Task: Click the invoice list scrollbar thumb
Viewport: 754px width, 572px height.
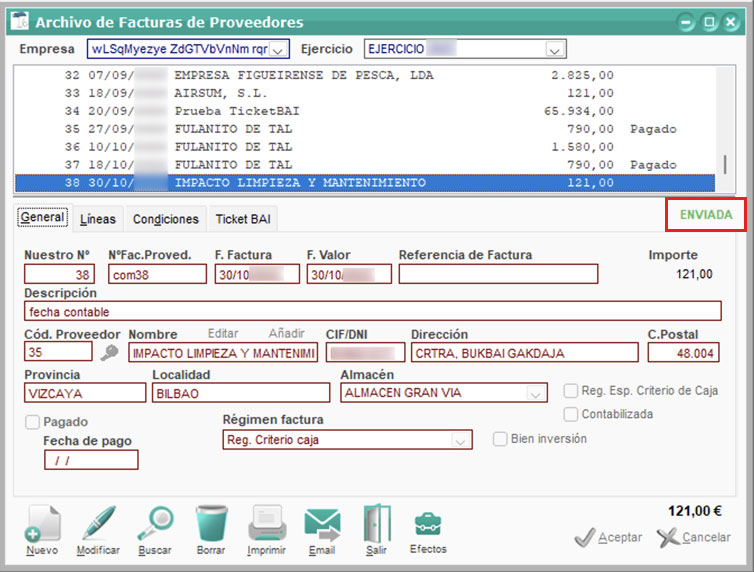Action: (x=725, y=165)
